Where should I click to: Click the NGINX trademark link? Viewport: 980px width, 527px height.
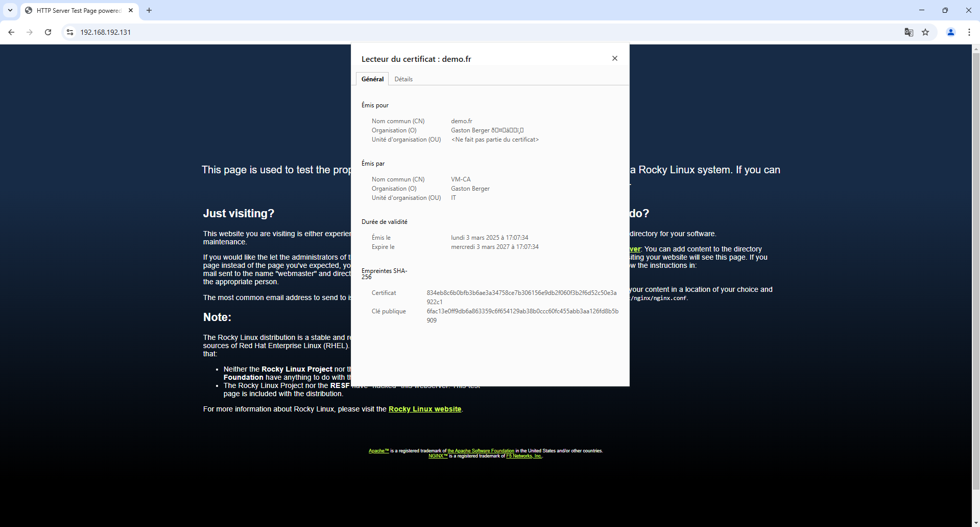(438, 456)
